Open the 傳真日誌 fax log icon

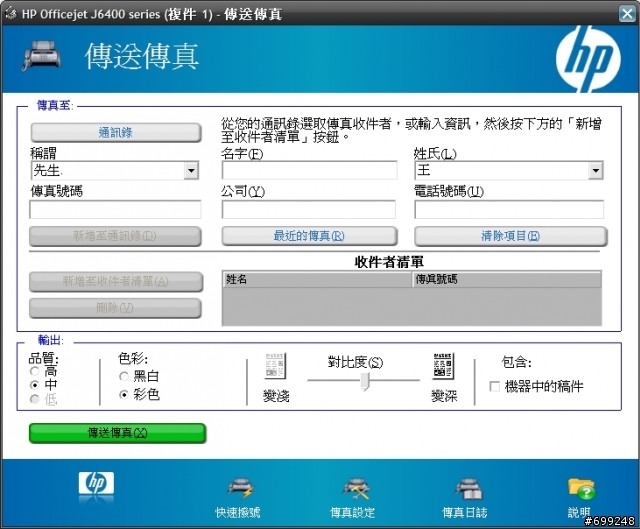pos(468,489)
